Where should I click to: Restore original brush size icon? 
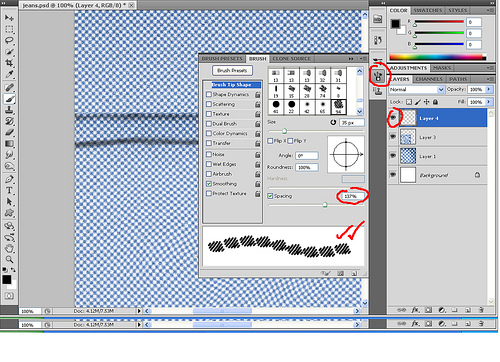[333, 122]
